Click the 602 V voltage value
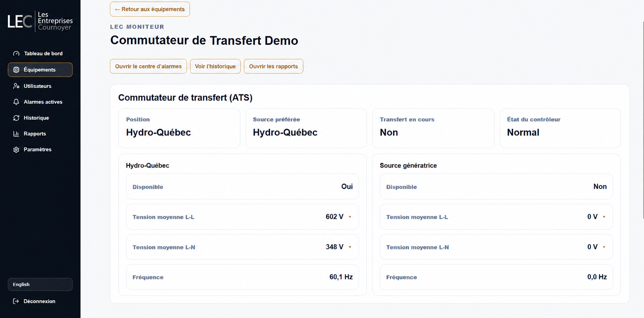Viewport: 644px width, 318px height. coord(335,217)
